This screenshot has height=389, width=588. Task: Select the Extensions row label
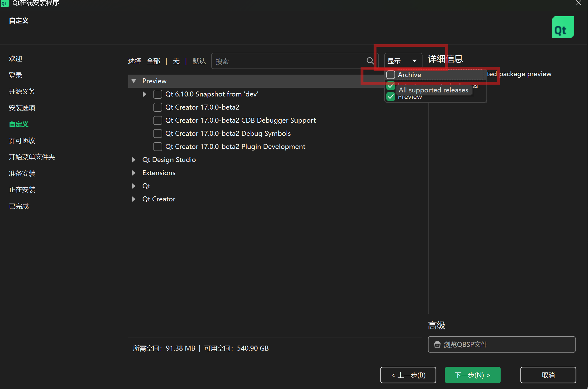159,173
